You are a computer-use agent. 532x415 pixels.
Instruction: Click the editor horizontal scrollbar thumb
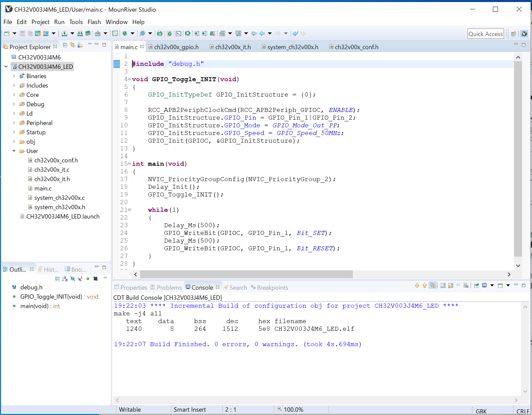[246, 274]
